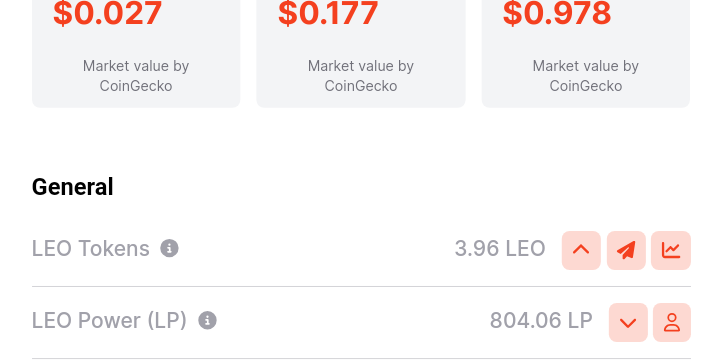Select the 804.06 LP balance amount
Viewport: 722px width, 364px height.
(x=541, y=321)
